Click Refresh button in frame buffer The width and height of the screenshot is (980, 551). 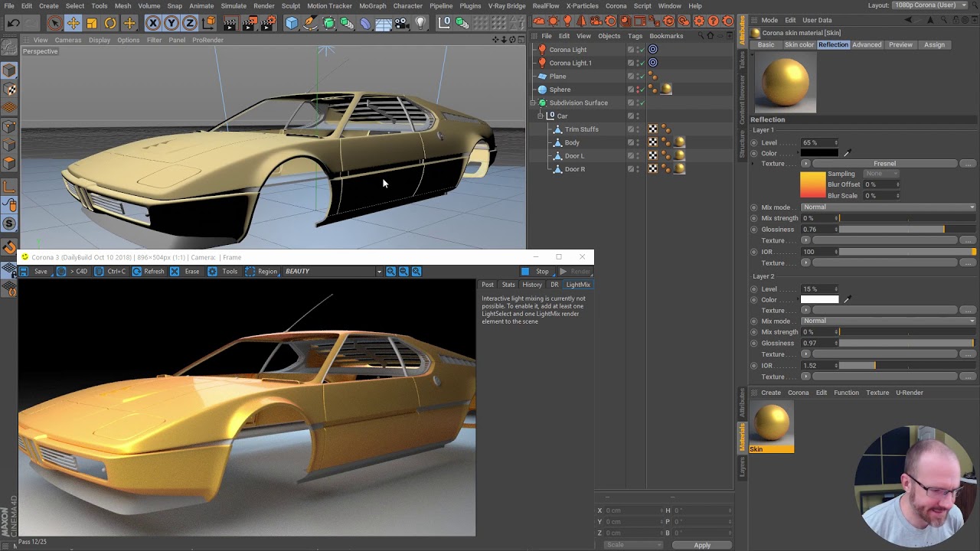click(x=148, y=271)
